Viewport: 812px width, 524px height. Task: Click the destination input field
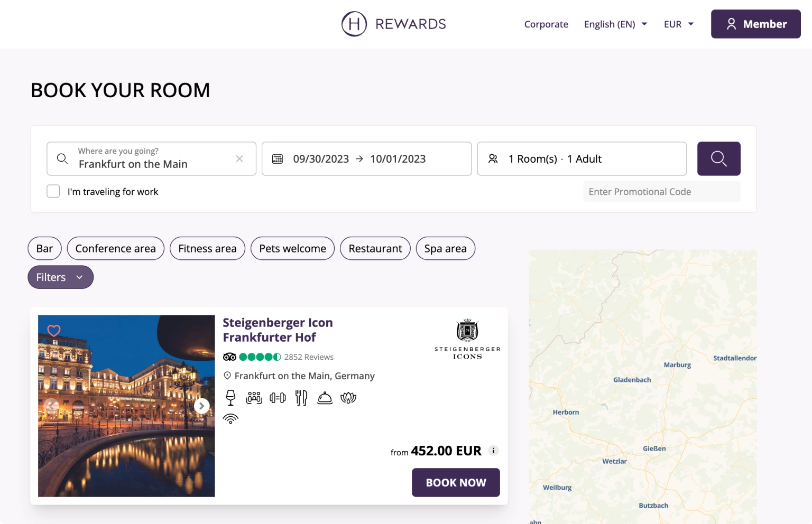tap(151, 158)
